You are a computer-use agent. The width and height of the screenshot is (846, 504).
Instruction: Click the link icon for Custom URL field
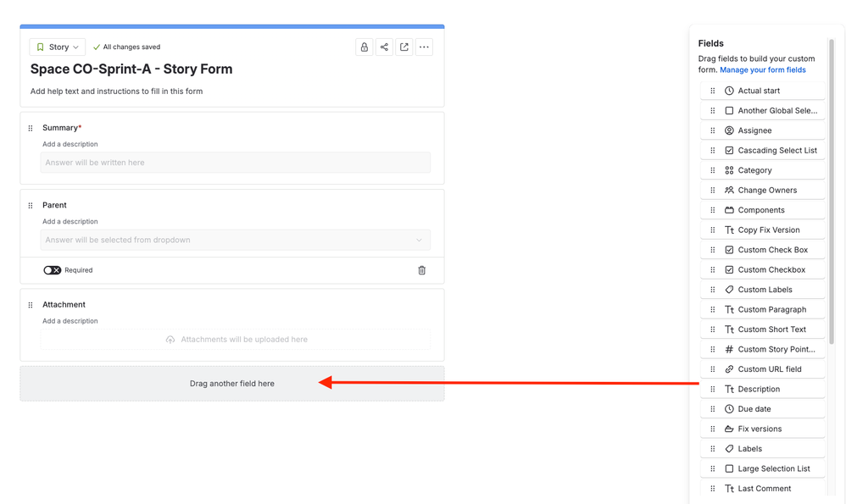tap(729, 369)
